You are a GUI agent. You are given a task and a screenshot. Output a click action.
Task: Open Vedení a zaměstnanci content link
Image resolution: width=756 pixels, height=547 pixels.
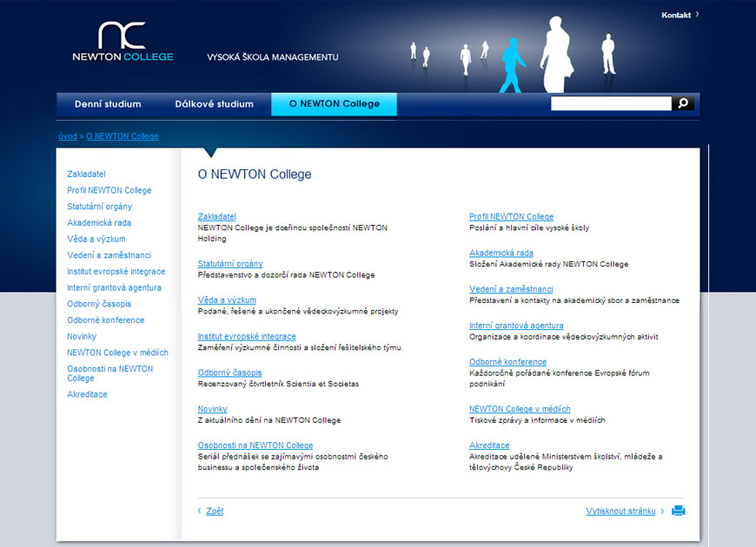point(511,289)
